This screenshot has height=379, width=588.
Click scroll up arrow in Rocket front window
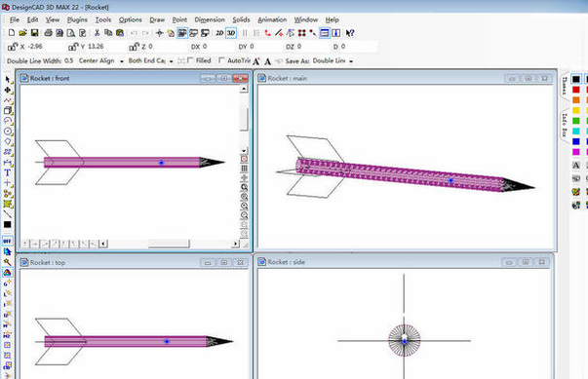click(x=244, y=89)
